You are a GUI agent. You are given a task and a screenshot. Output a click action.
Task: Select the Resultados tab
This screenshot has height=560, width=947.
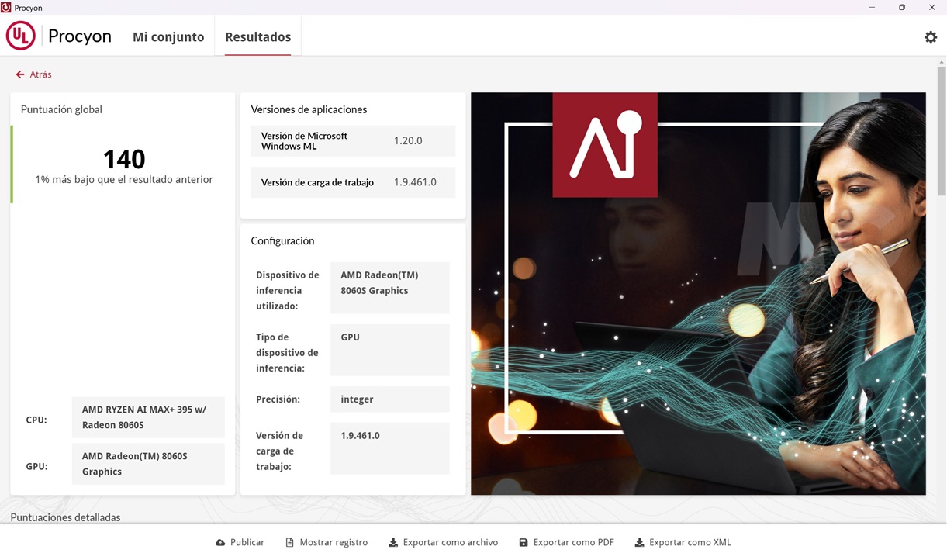[257, 36]
